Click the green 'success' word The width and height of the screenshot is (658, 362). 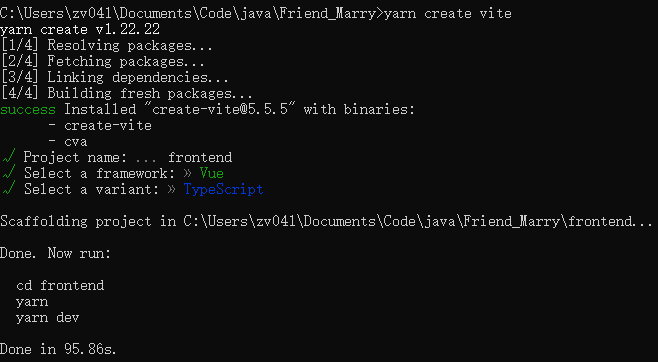point(28,110)
